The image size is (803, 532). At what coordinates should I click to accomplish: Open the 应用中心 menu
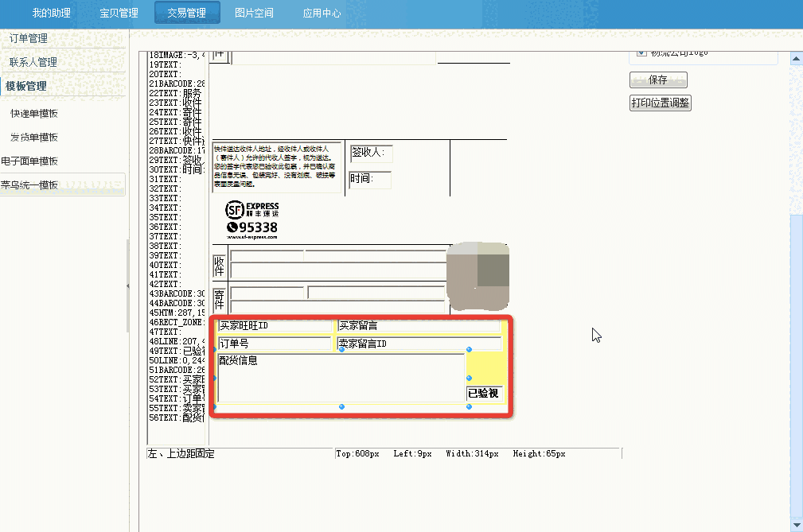click(322, 12)
